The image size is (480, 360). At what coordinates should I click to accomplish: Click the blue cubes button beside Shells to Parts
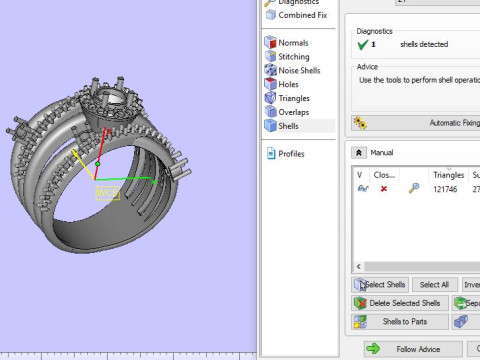click(x=466, y=322)
